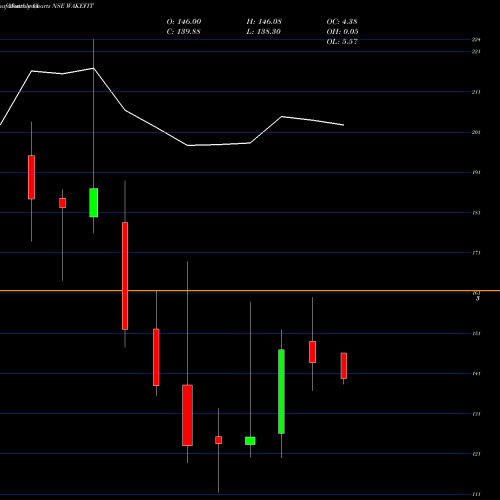Select the OL: 5.57 reading
The image size is (500, 500).
342,42
